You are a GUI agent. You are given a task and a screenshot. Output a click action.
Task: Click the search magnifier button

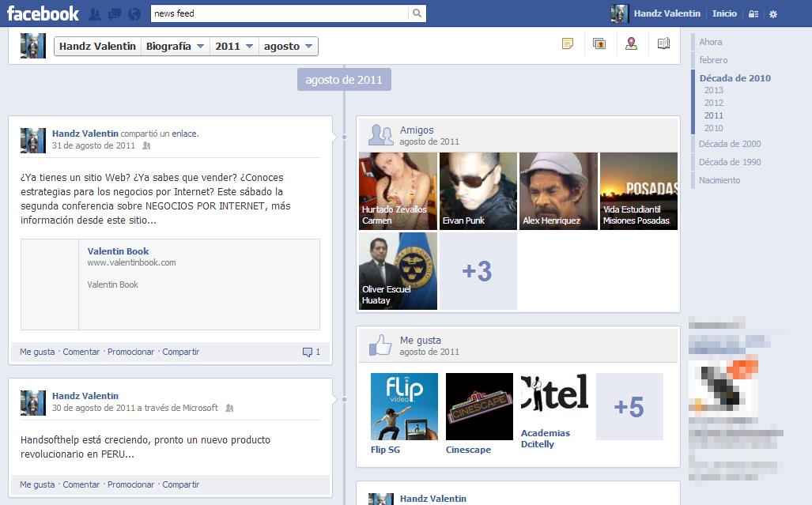pyautogui.click(x=417, y=13)
